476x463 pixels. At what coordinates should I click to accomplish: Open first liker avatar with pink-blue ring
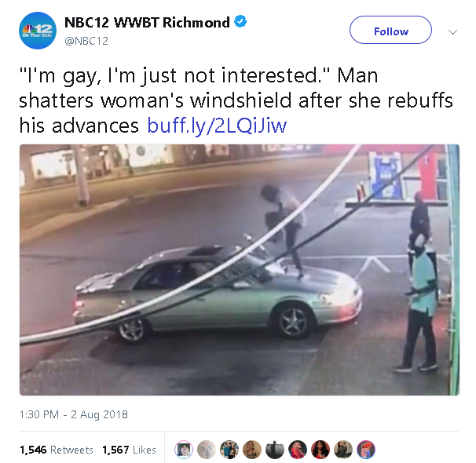184,450
